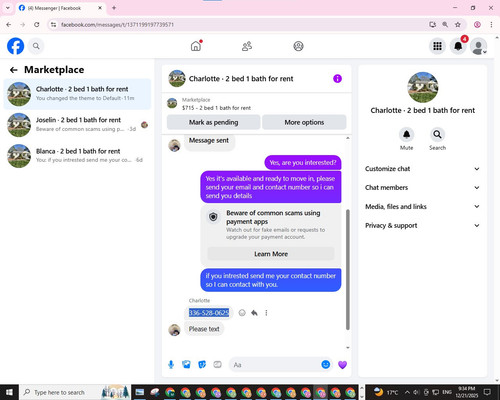Reload the page in browser toolbar
Viewport: 500px width, 400px height.
click(37, 24)
